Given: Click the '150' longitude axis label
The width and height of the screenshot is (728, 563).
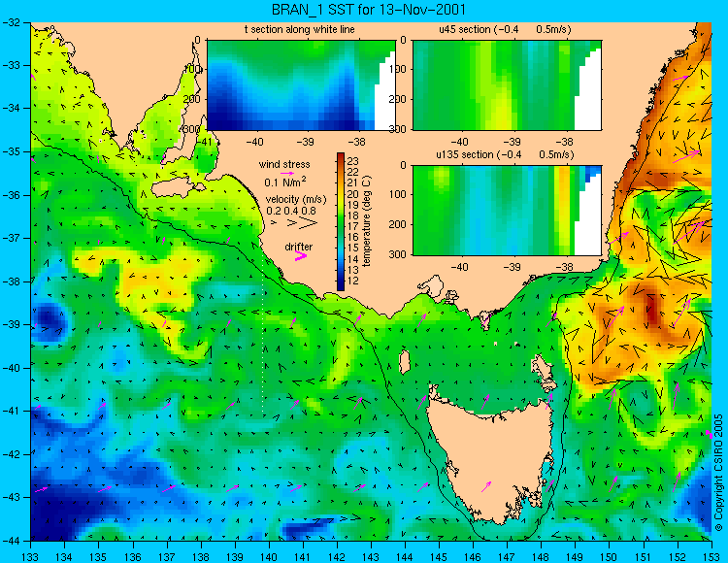Looking at the screenshot, I should click(x=610, y=557).
